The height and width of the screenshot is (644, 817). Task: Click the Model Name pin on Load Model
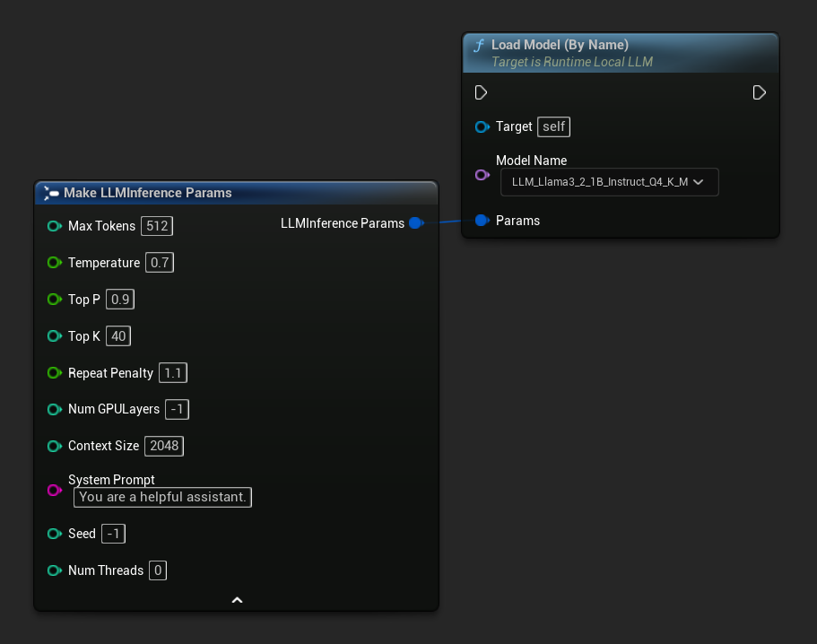[x=482, y=175]
